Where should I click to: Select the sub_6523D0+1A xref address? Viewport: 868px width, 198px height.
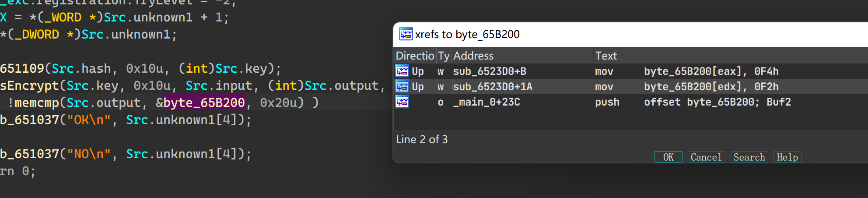(493, 87)
